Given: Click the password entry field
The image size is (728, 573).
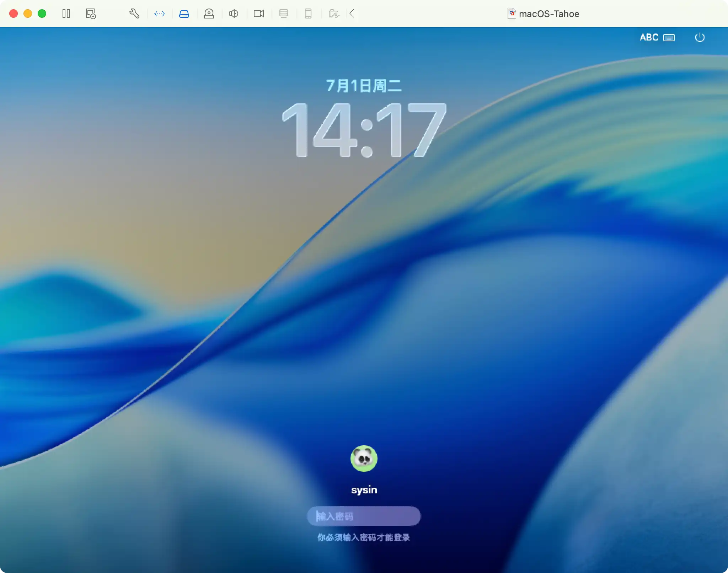Looking at the screenshot, I should [364, 516].
